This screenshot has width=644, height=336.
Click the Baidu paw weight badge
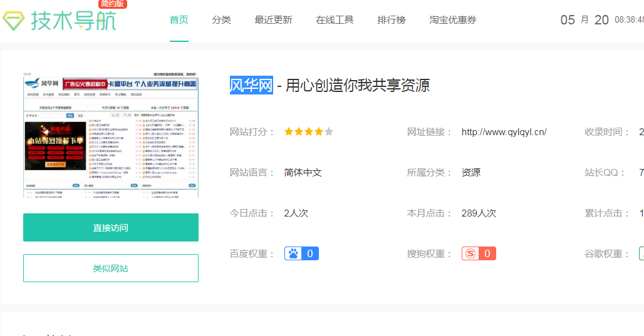(301, 253)
